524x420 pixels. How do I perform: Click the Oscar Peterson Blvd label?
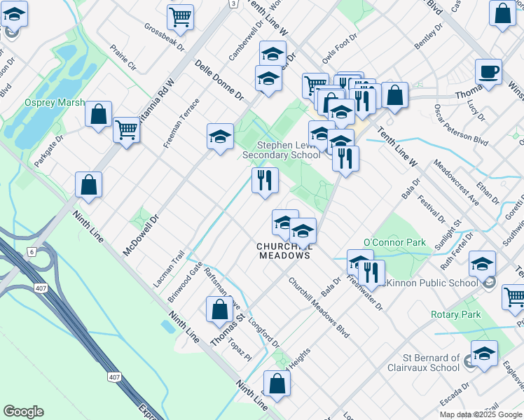(x=461, y=125)
